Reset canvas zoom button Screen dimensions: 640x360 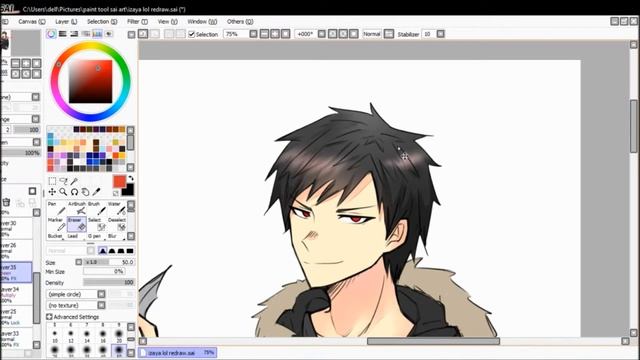(x=286, y=34)
